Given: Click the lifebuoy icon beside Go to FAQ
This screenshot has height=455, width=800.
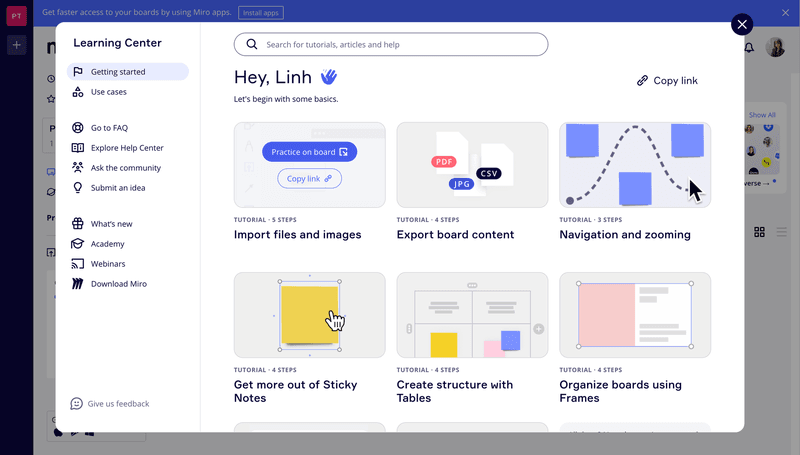Looking at the screenshot, I should (78, 128).
